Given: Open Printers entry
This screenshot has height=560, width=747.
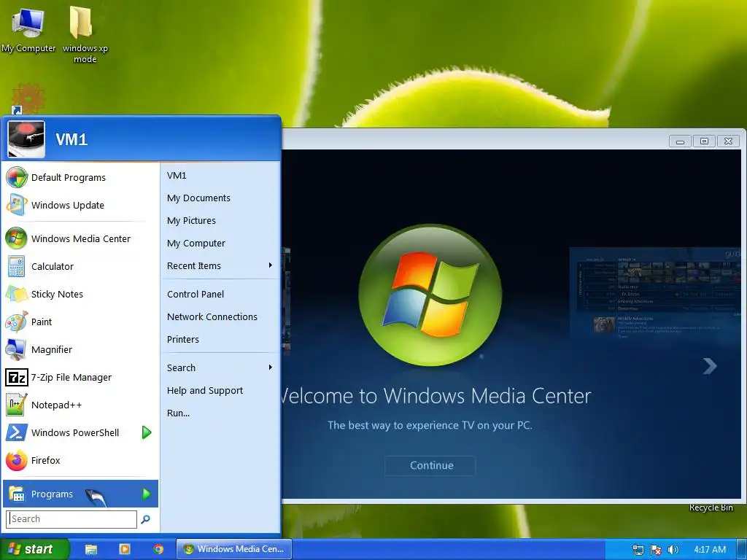Looking at the screenshot, I should [x=183, y=340].
